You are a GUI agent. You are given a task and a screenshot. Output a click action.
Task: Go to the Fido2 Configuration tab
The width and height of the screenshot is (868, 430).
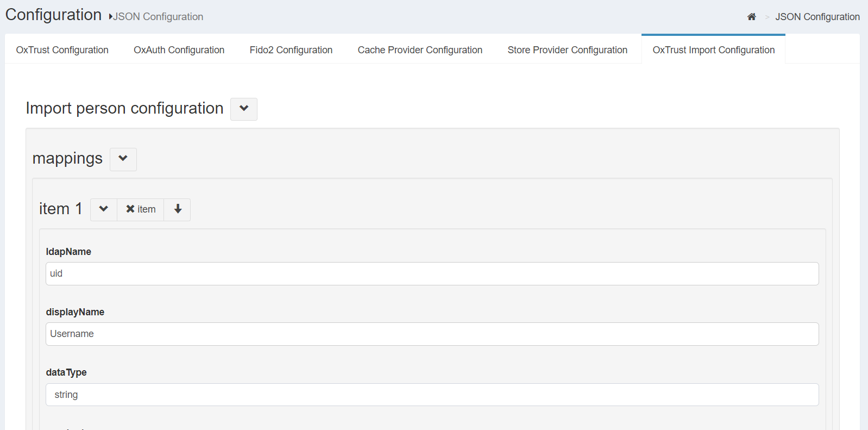point(291,50)
